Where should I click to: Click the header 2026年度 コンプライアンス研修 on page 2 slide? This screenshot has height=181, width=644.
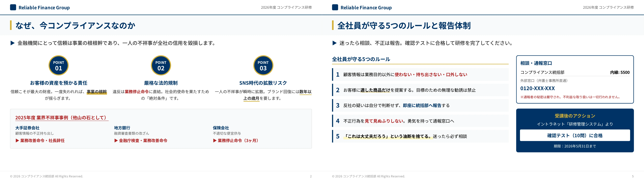286,7
